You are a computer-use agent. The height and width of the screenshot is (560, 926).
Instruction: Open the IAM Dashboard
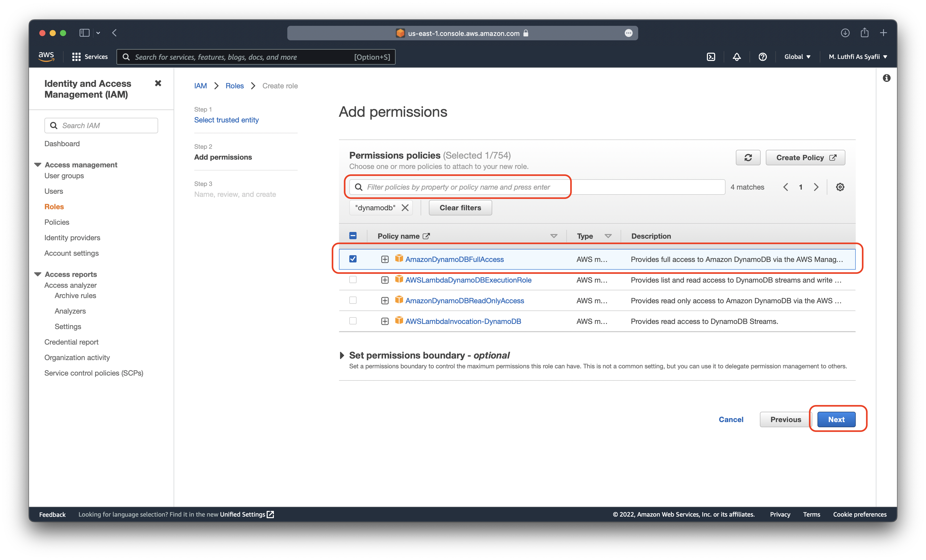(x=62, y=144)
